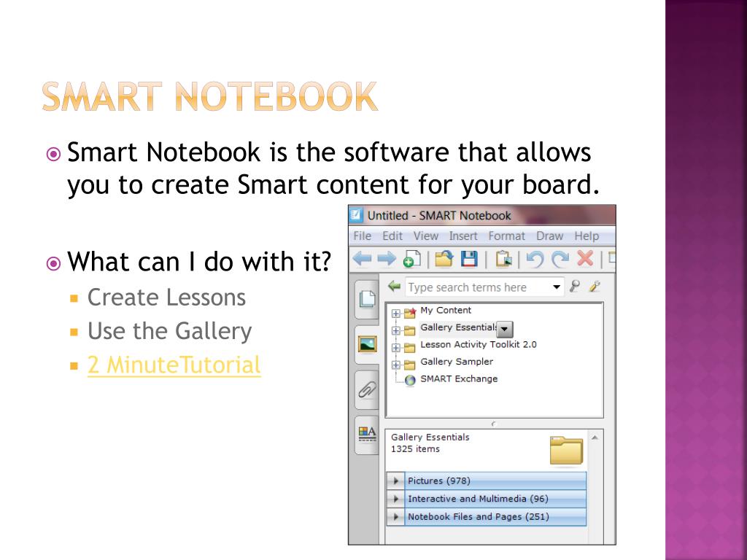Click the Interactive and Multimedia (96) label
Screen dimensions: 747x560
point(478,499)
